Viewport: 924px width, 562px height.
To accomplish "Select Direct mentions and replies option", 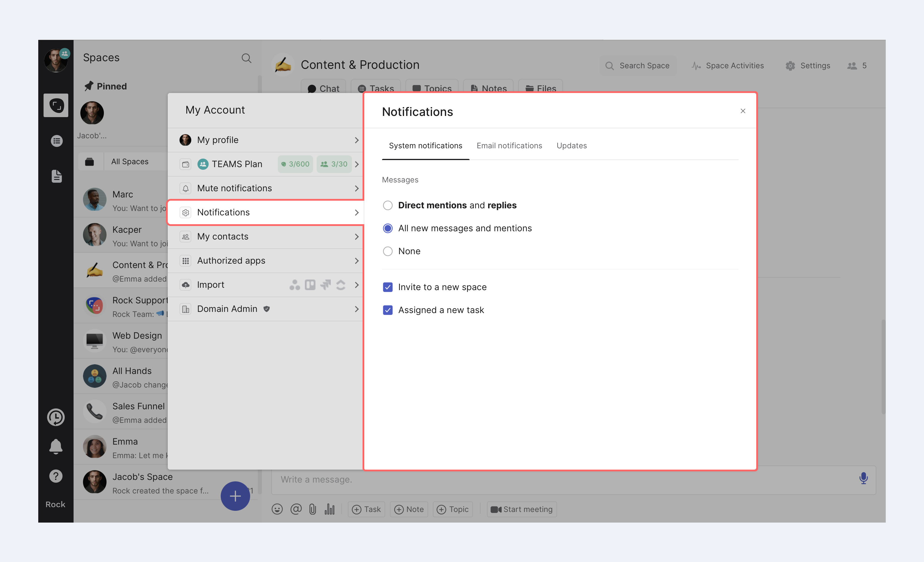I will pyautogui.click(x=388, y=205).
